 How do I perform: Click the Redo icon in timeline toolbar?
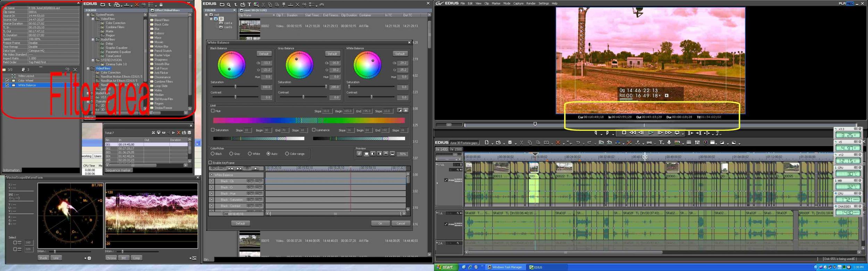click(x=589, y=143)
